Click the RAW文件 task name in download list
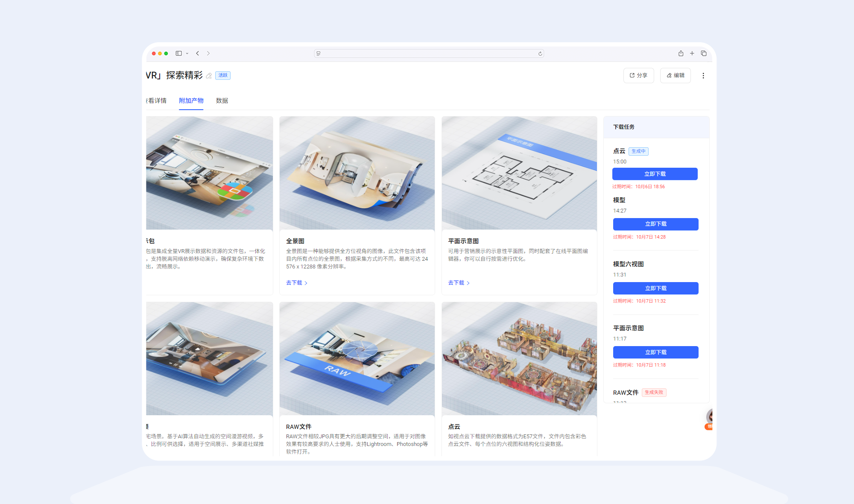The width and height of the screenshot is (854, 504). tap(626, 393)
